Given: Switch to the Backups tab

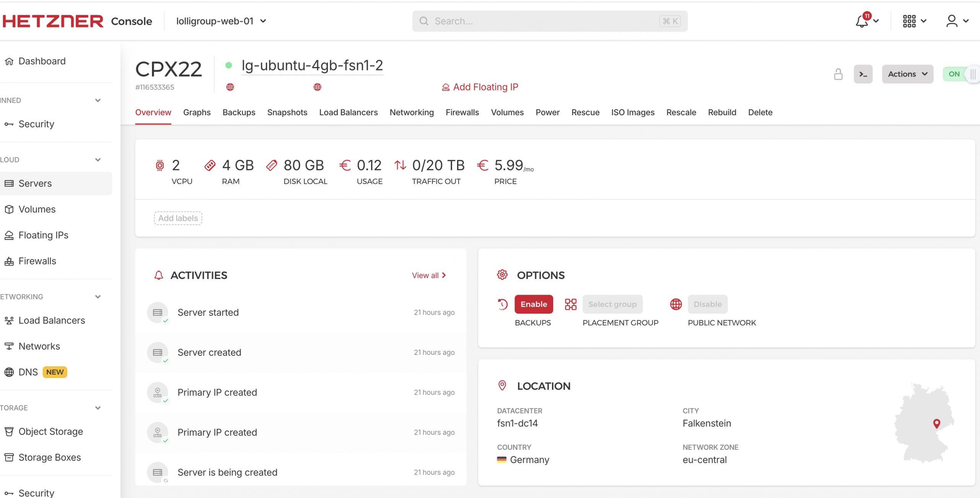Looking at the screenshot, I should click(x=239, y=113).
